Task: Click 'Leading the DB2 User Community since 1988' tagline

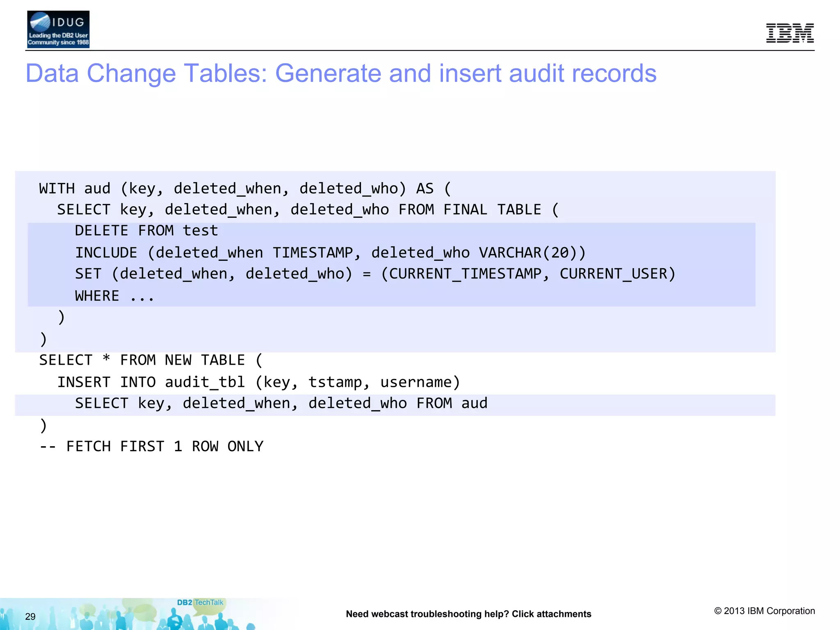Action: click(58, 39)
